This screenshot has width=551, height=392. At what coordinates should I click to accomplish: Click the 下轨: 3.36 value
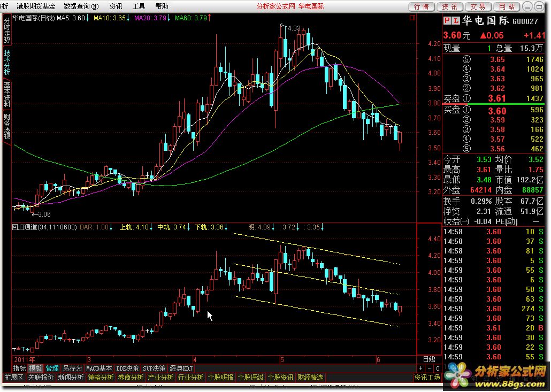(x=211, y=227)
